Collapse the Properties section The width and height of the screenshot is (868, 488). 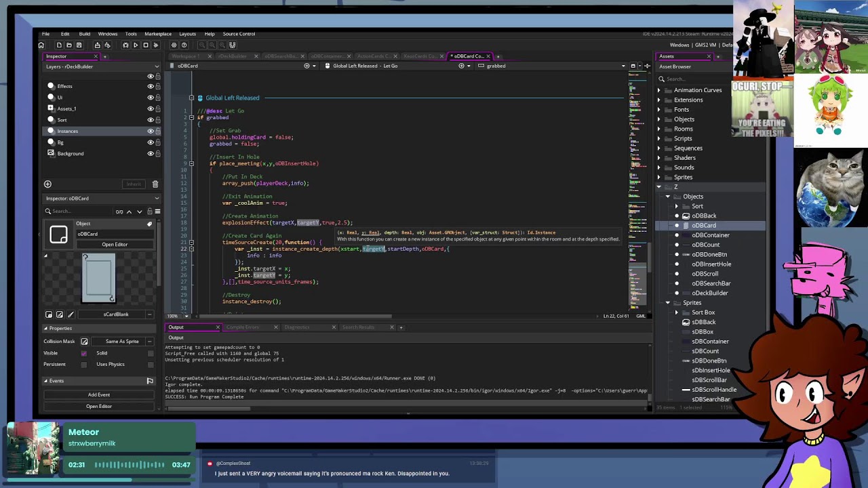click(45, 328)
